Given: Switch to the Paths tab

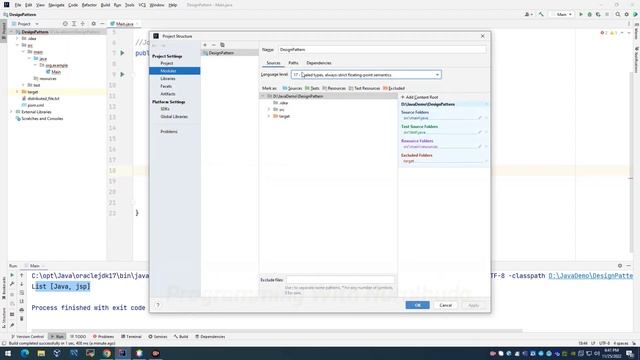Looking at the screenshot, I should point(293,63).
